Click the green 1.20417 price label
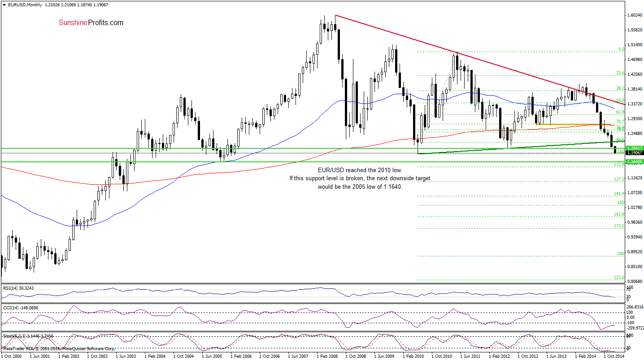The height and width of the screenshot is (360, 644). click(x=634, y=148)
